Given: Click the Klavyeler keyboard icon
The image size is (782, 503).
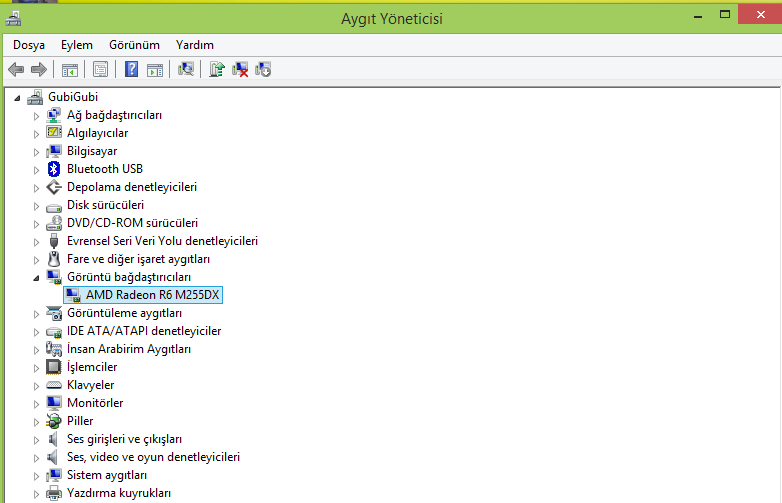Looking at the screenshot, I should (54, 385).
